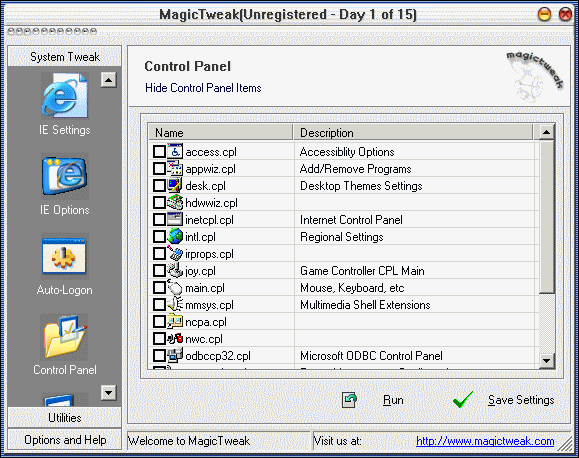
Task: Select the Auto-Logon gear icon
Action: click(x=65, y=256)
